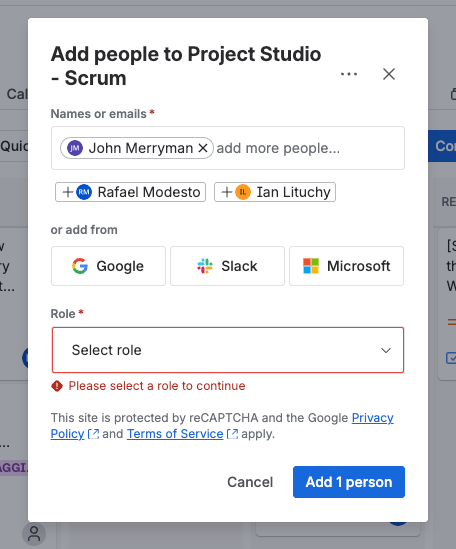Click the chevron in the Role field
This screenshot has height=549, width=456.
pos(386,350)
